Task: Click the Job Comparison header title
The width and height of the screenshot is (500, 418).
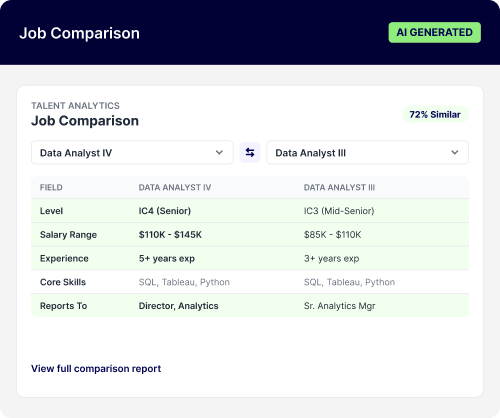Action: (x=79, y=33)
